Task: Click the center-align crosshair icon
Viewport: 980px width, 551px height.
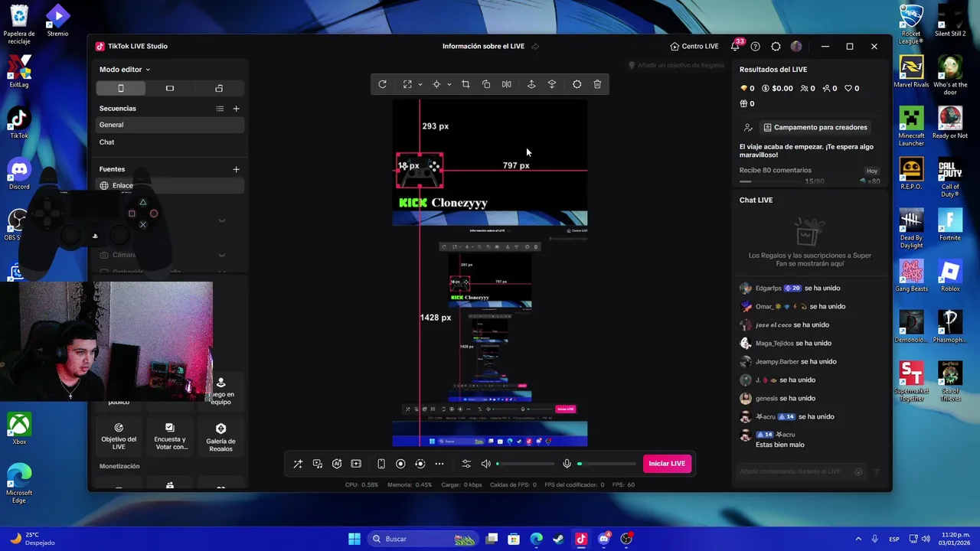Action: 436,84
